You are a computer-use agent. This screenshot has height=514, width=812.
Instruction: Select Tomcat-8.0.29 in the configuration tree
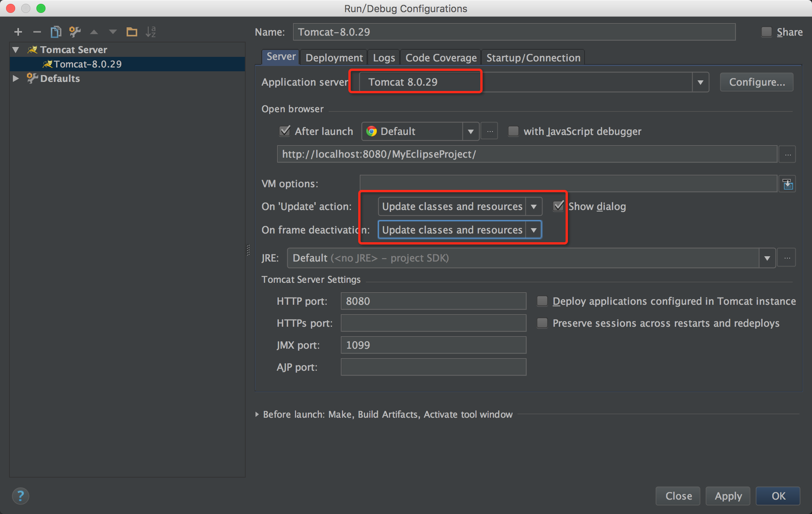(x=127, y=64)
